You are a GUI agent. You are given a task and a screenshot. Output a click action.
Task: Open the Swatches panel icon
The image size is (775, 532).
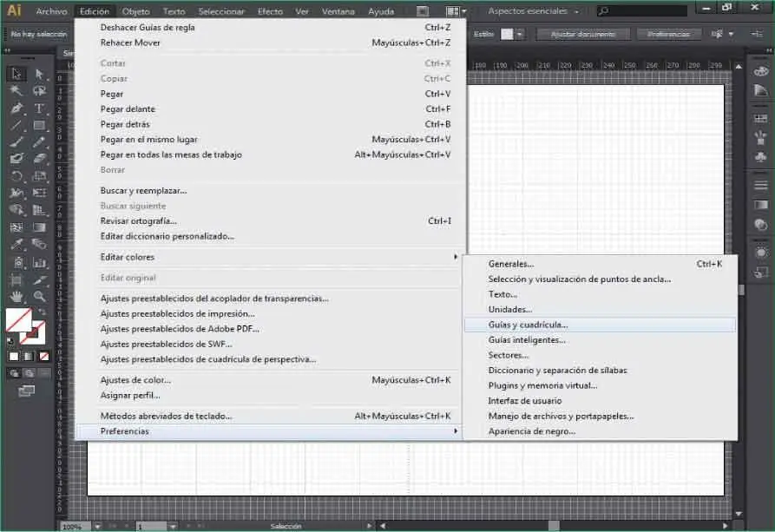click(x=760, y=119)
